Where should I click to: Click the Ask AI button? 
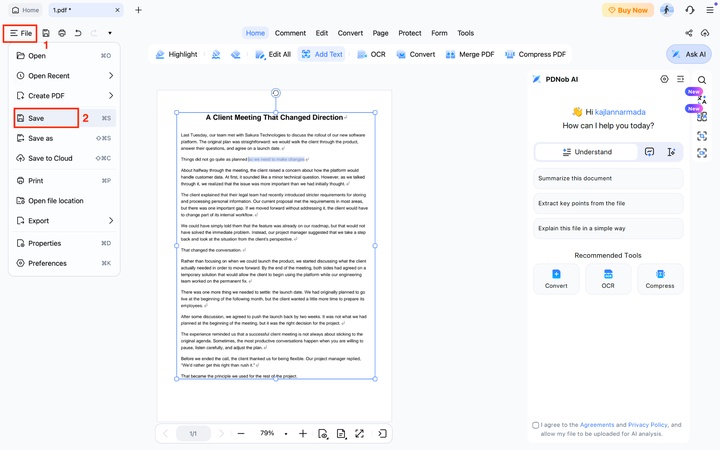689,54
